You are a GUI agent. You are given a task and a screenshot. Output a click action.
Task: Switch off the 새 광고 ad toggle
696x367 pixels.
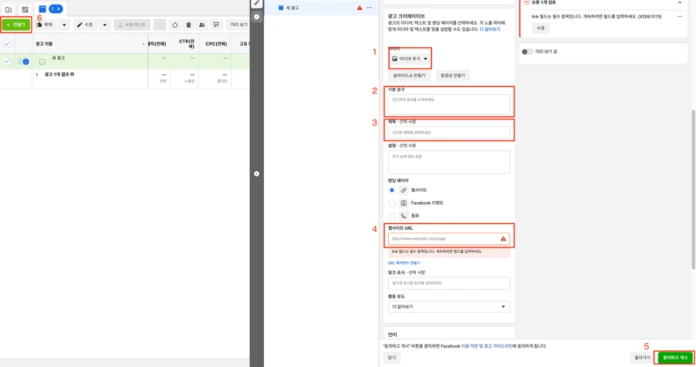tap(24, 62)
